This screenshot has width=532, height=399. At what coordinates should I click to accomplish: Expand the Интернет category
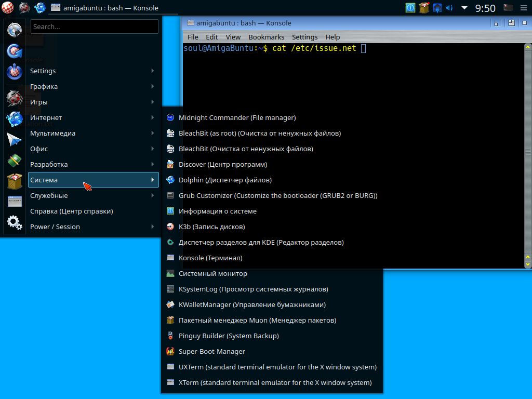(x=94, y=118)
